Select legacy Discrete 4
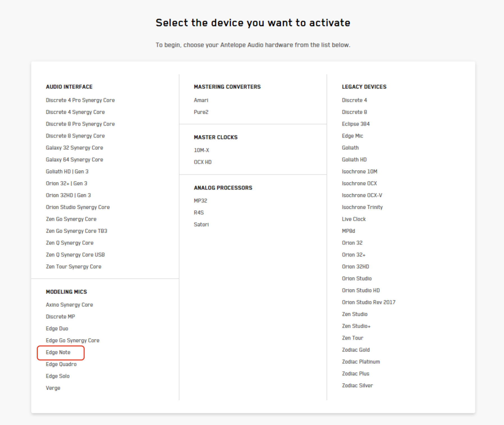The width and height of the screenshot is (504, 425). (x=354, y=100)
